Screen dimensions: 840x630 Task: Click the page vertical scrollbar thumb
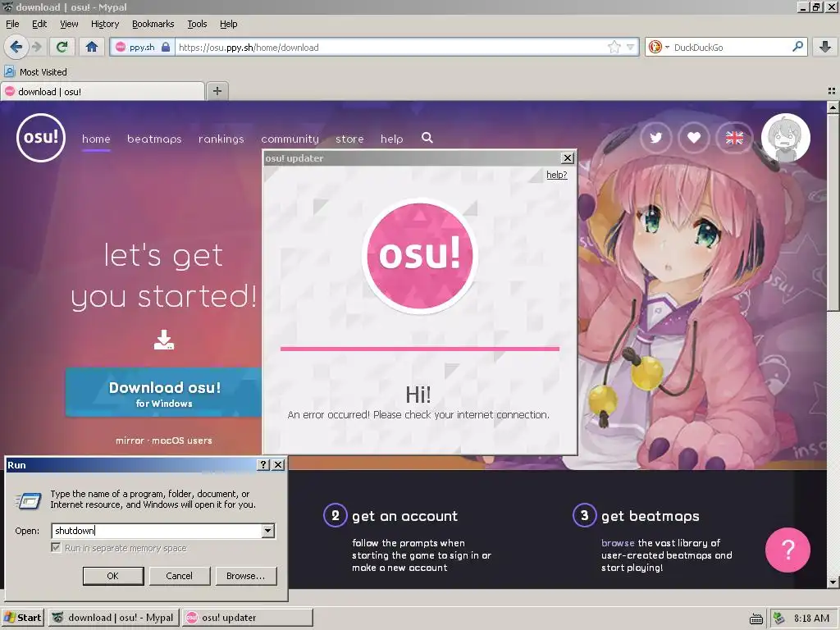point(833,212)
